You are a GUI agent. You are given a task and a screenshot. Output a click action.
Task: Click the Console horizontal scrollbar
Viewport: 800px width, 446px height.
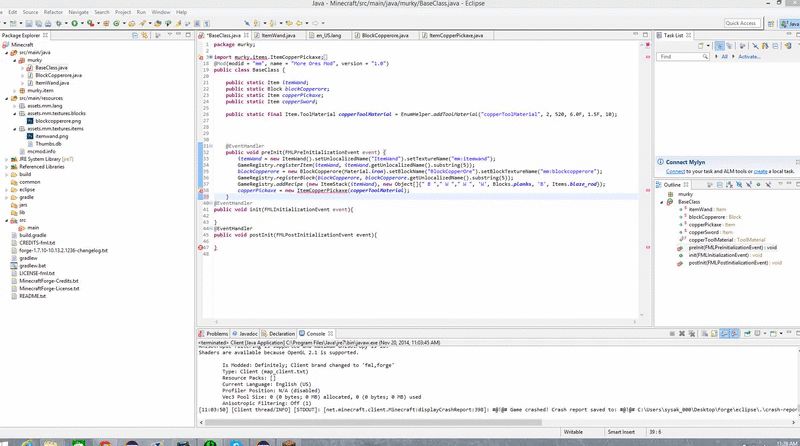point(373,423)
